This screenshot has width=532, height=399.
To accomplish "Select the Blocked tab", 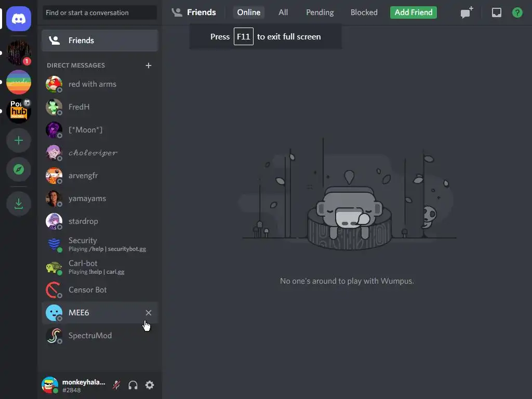I will pos(364,12).
